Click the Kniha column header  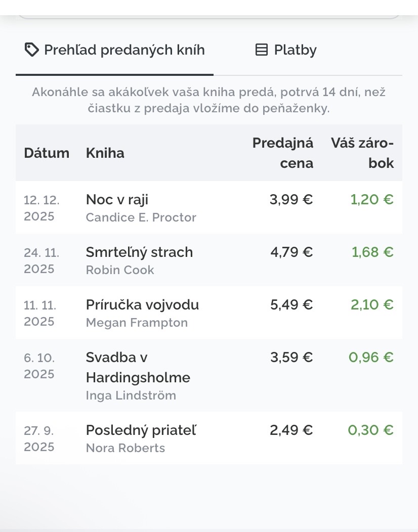tap(105, 153)
